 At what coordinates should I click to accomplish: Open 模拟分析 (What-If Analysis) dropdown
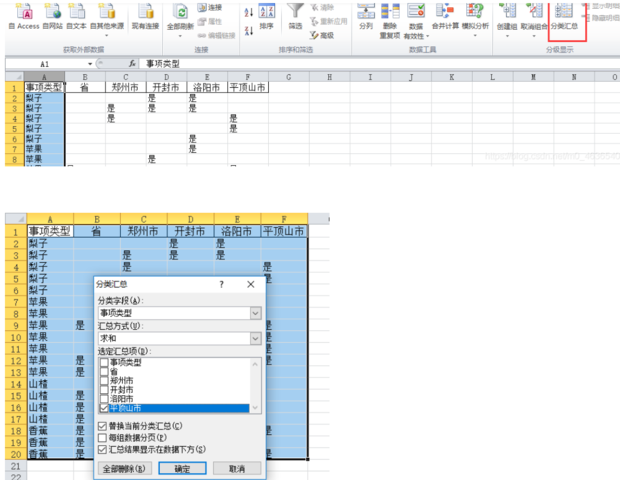pyautogui.click(x=475, y=21)
